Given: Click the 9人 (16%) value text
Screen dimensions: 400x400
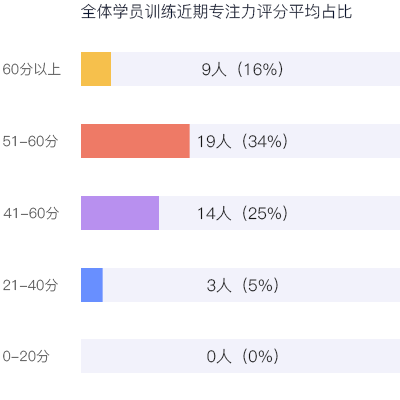Looking at the screenshot, I should click(x=242, y=69).
